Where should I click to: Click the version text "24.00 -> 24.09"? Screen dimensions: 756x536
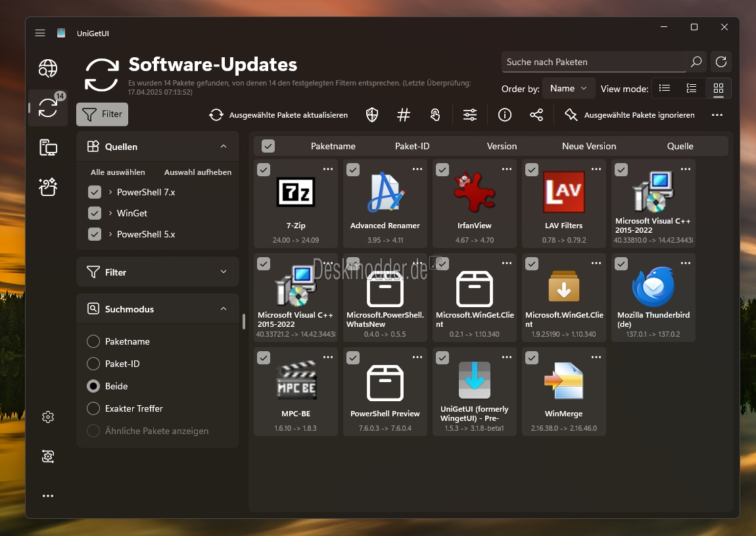point(296,240)
